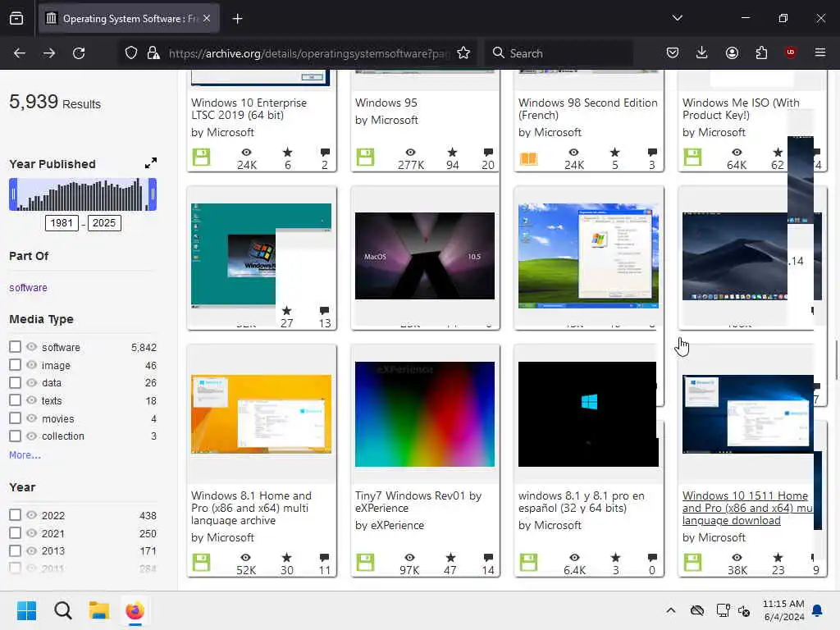Check the software media type checkbox
The height and width of the screenshot is (630, 840).
coord(15,347)
